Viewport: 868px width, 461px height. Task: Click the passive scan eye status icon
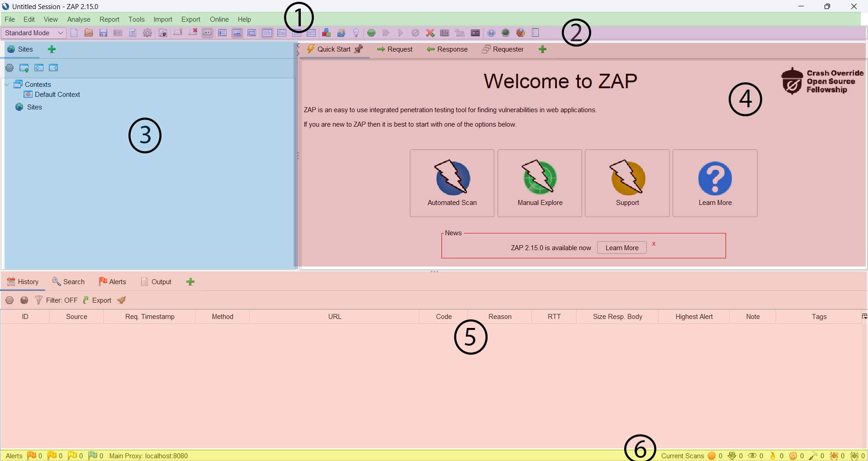[x=753, y=456]
